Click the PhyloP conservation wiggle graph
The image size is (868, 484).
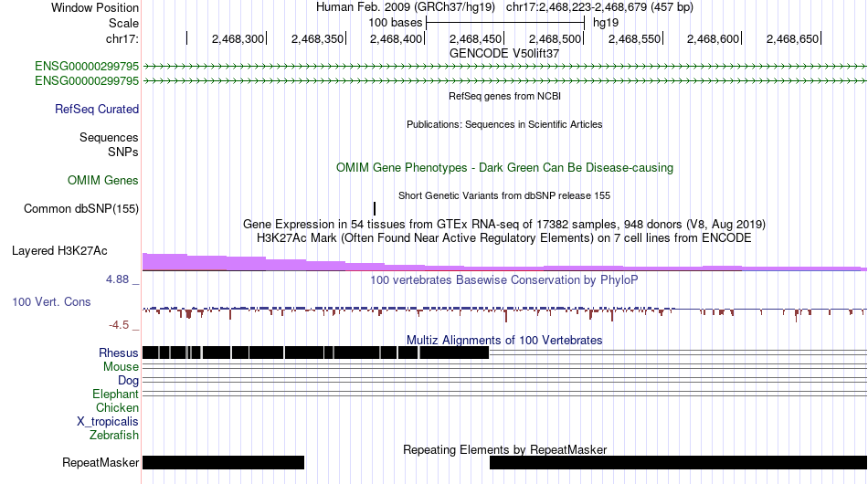click(x=504, y=312)
